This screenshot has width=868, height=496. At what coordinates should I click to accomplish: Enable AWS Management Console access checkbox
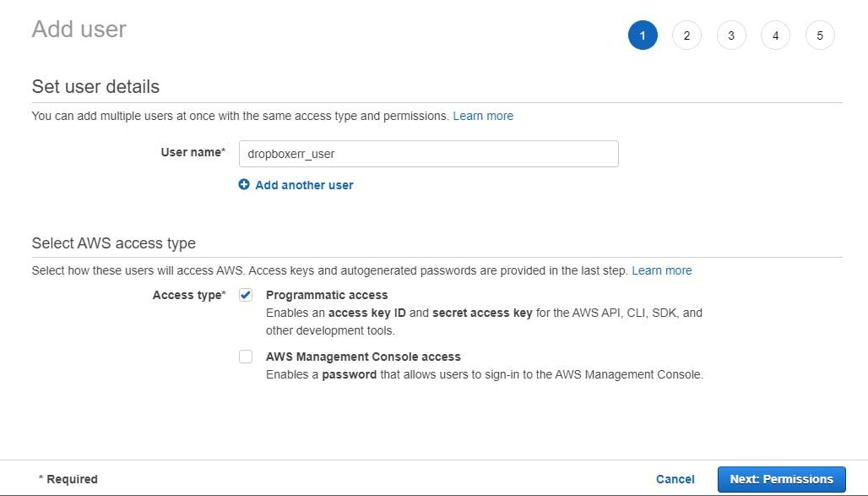pyautogui.click(x=246, y=357)
